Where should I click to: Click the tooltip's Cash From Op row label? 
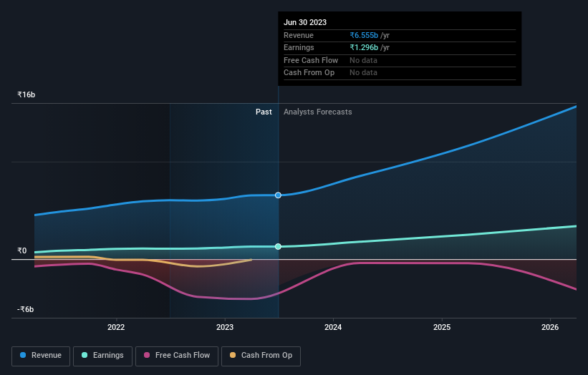click(x=309, y=73)
